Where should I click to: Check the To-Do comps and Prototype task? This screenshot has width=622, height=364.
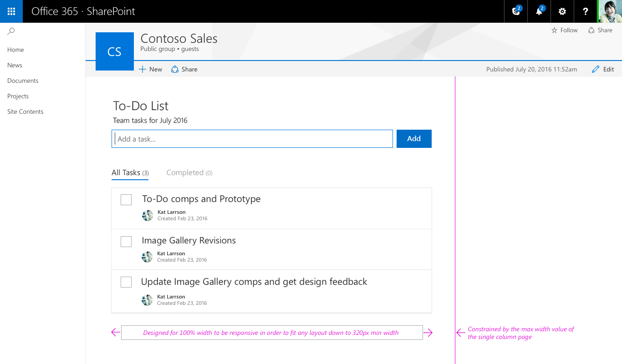coord(126,200)
